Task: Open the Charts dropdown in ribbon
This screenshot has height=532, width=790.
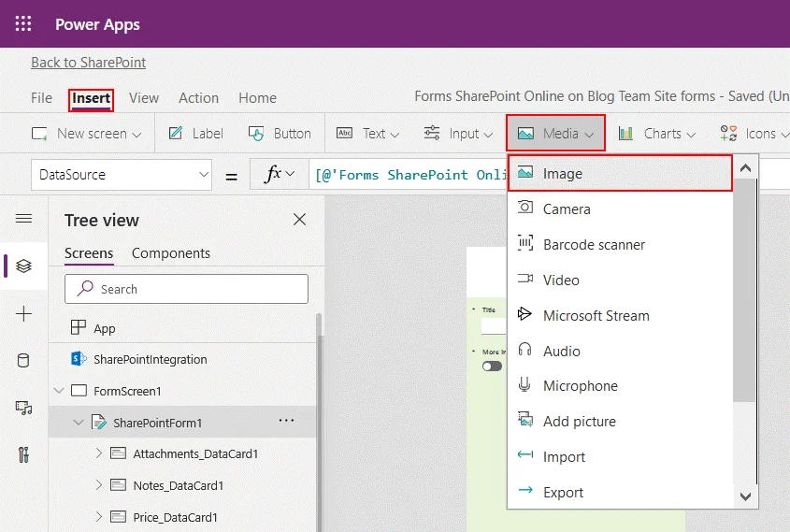Action: [x=656, y=134]
